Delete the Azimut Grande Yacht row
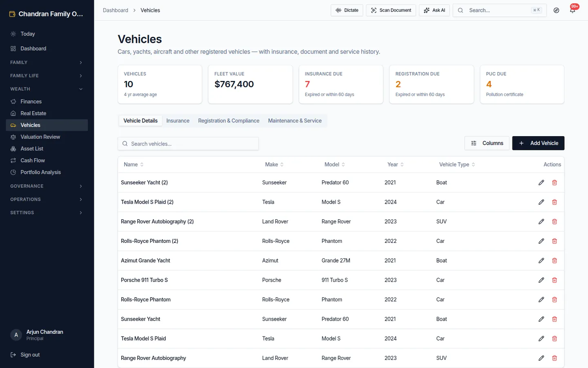588x368 pixels. coord(555,260)
